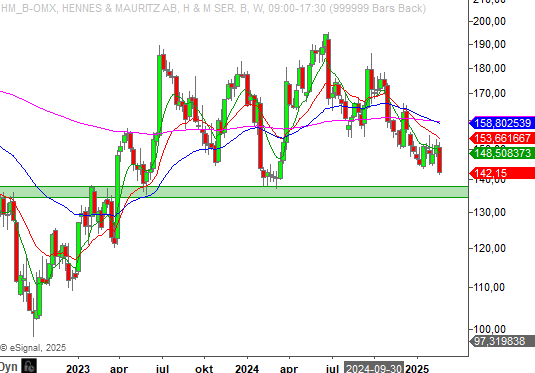Click the green support zone band

[234, 192]
